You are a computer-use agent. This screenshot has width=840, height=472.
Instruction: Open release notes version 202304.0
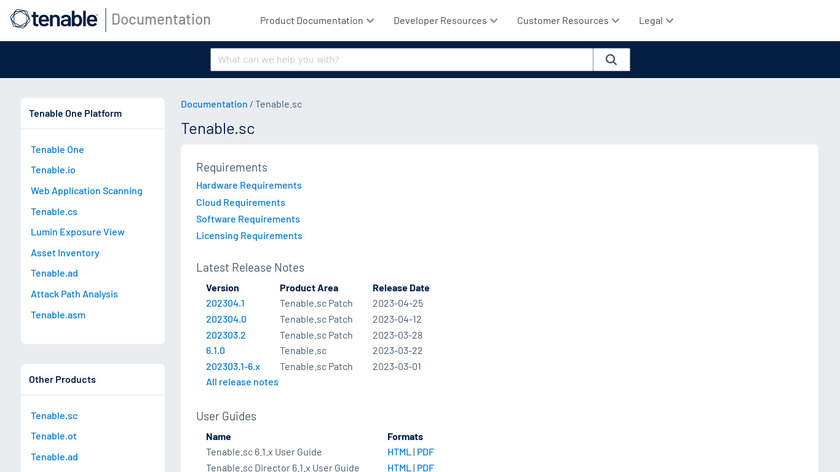(x=226, y=319)
